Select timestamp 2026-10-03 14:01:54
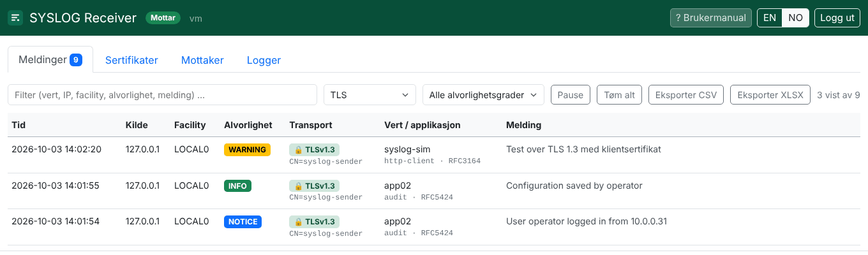 pos(56,221)
